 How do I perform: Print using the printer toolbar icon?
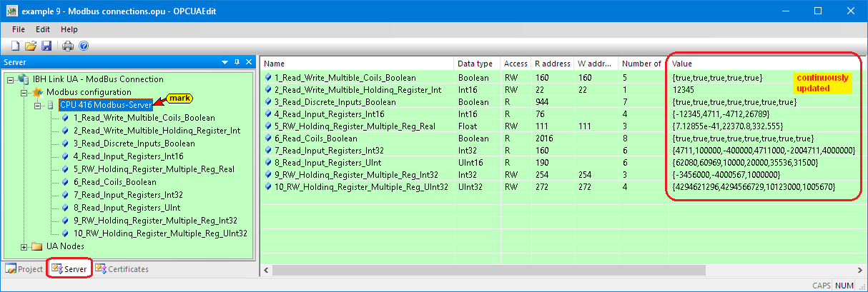pyautogui.click(x=68, y=46)
